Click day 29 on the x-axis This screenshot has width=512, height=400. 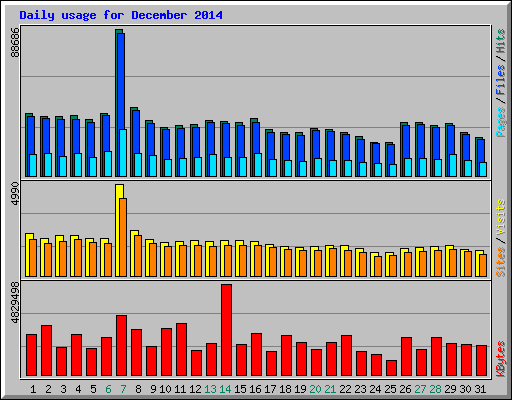[x=450, y=389]
